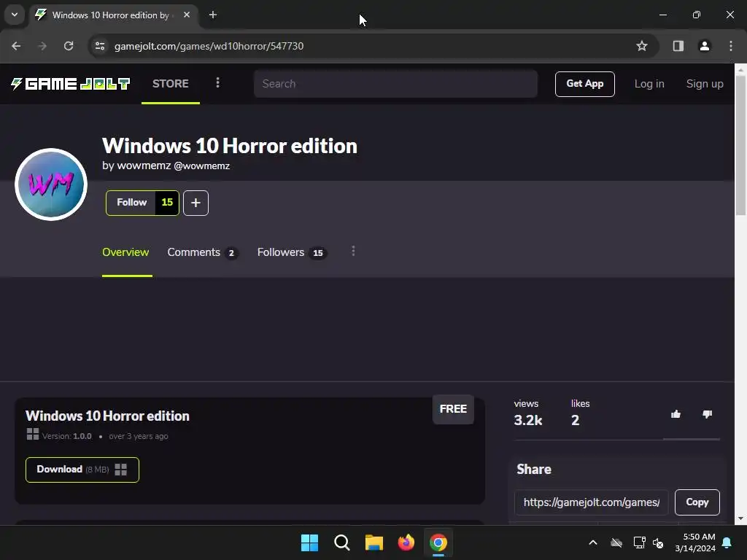Viewport: 747px width, 560px height.
Task: Open a new browser tab
Action: [213, 15]
